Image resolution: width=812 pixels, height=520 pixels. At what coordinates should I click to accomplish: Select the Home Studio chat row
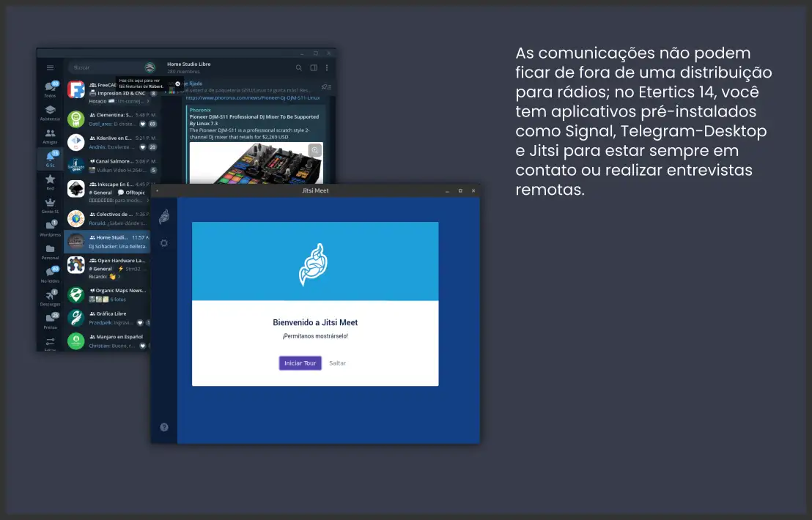[x=108, y=242]
